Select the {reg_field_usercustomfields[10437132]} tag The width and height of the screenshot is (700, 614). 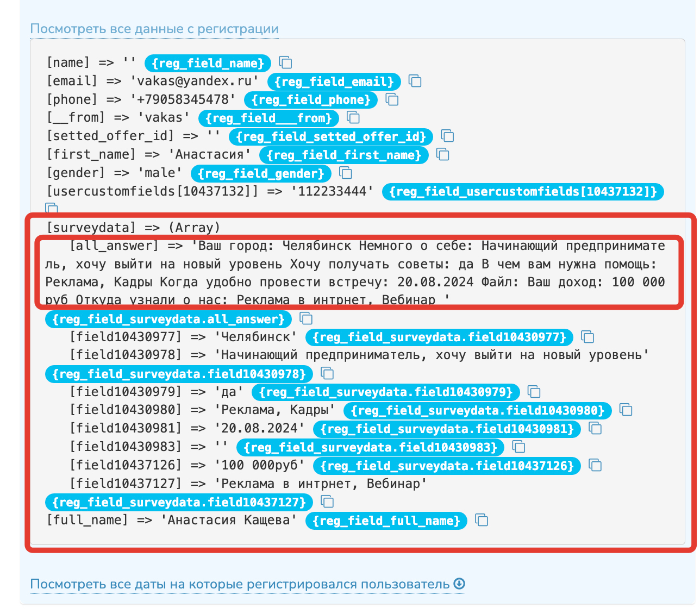point(523,191)
